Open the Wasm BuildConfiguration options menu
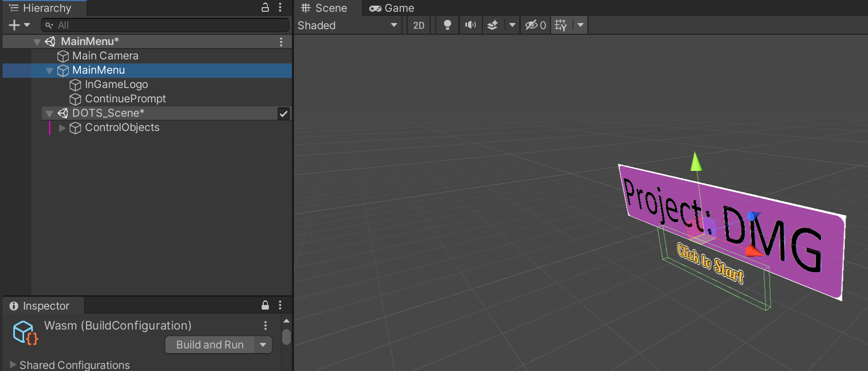The image size is (868, 371). pos(265,325)
